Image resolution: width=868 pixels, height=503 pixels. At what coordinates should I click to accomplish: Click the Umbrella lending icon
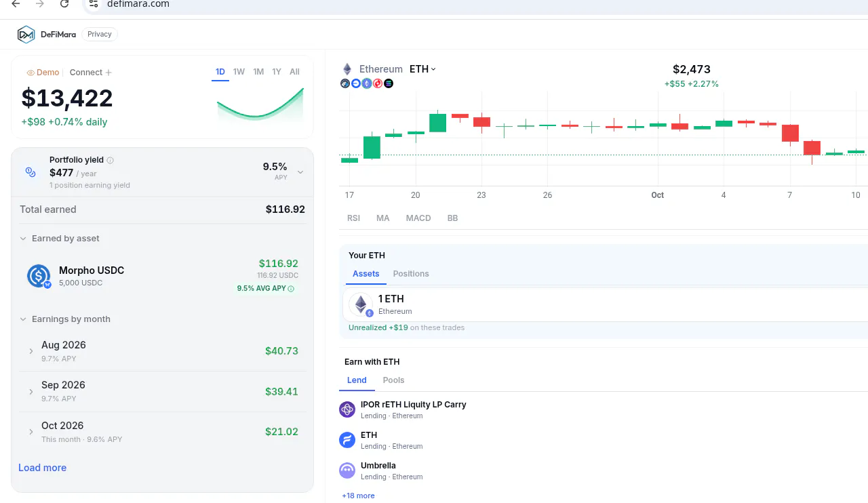[347, 470]
